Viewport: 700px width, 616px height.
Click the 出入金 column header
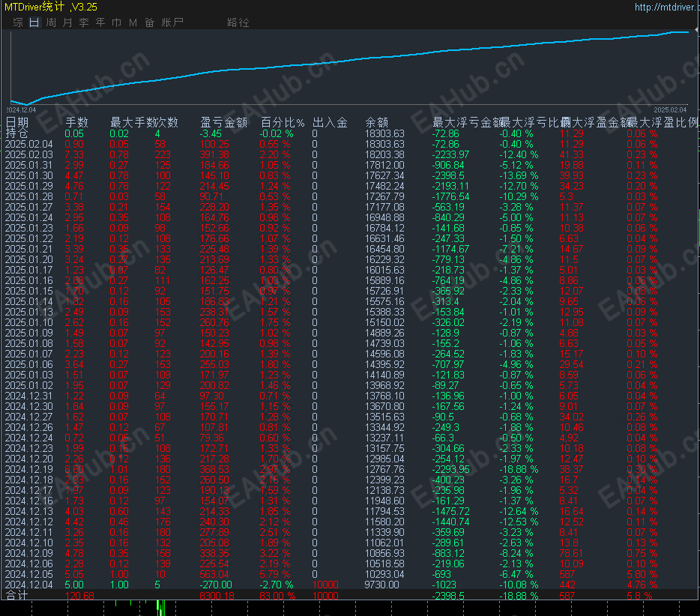coord(330,122)
